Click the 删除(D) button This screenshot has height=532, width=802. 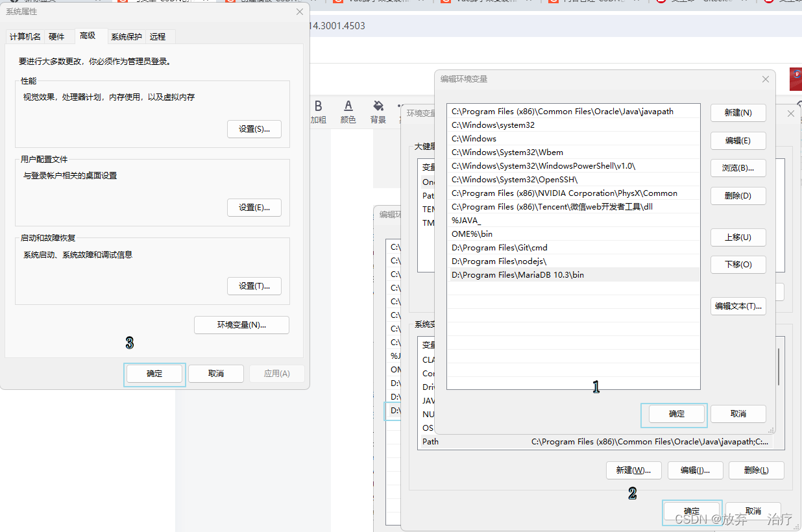(738, 196)
